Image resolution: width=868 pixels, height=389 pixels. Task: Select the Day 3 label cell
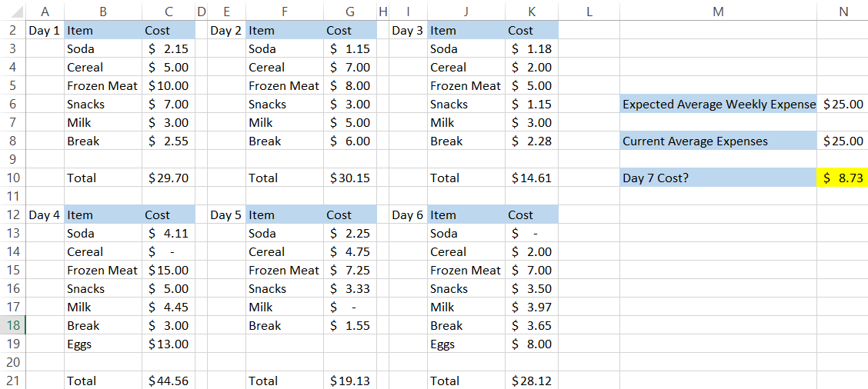click(x=408, y=31)
